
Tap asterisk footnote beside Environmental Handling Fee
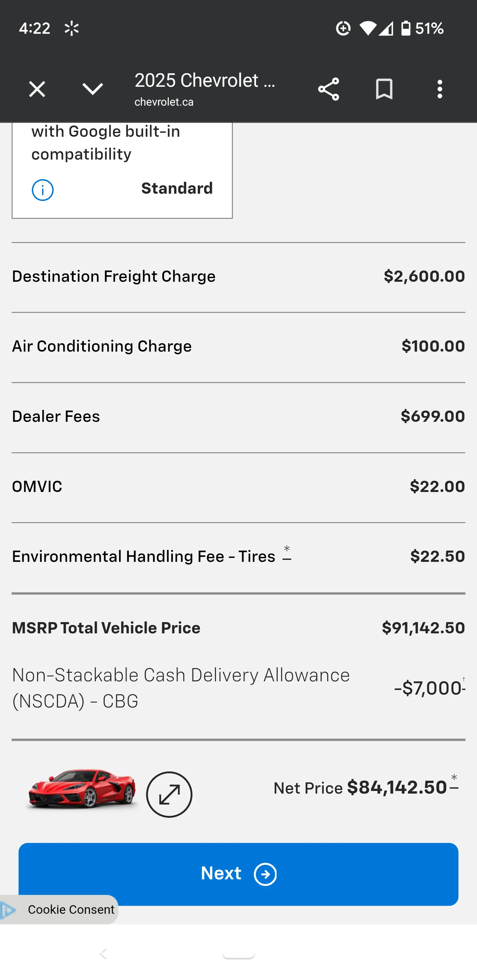click(x=287, y=554)
